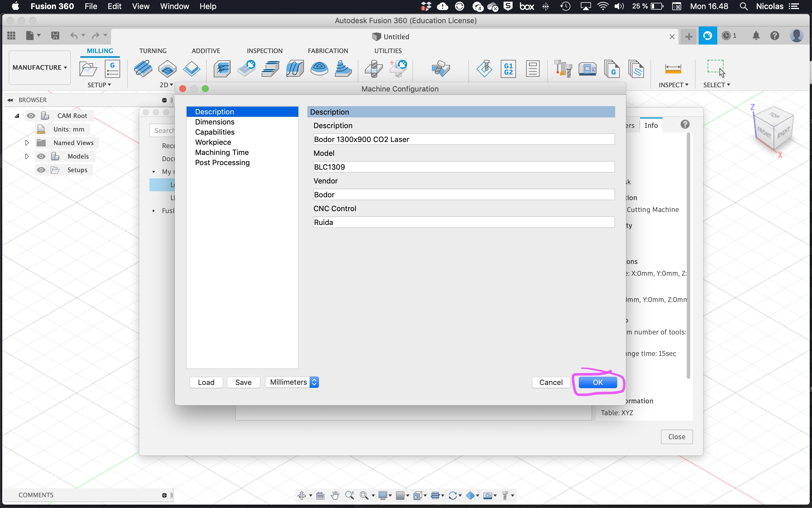Open the Tool Library icon

[563, 69]
